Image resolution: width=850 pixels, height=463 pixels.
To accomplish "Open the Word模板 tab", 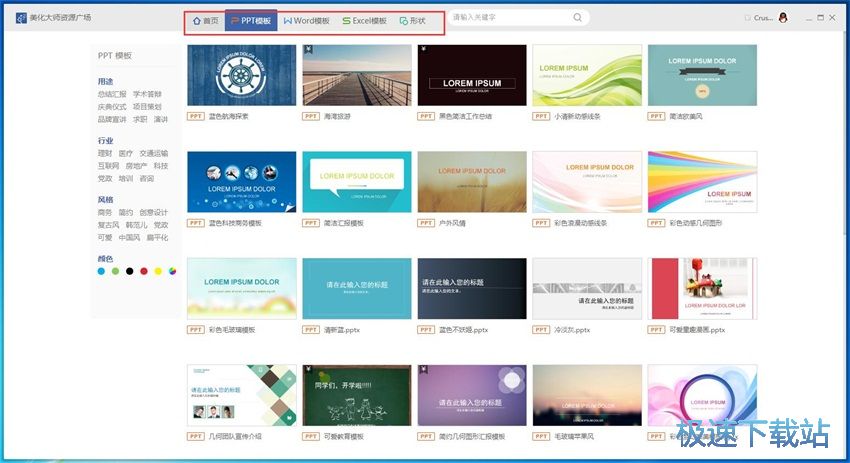I will (x=307, y=21).
